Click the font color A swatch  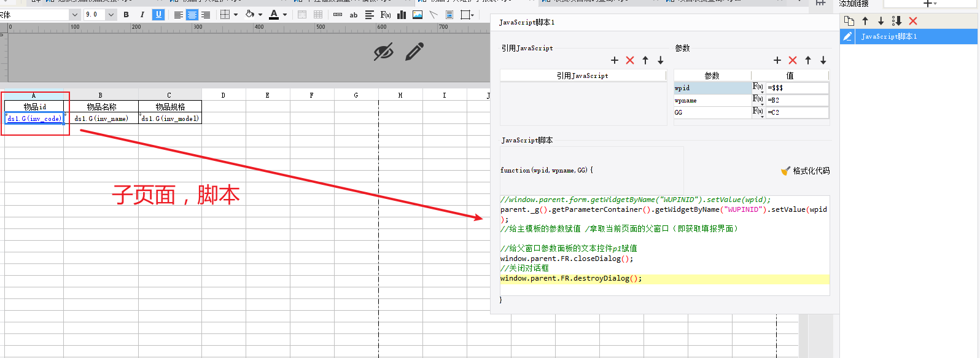(x=274, y=15)
